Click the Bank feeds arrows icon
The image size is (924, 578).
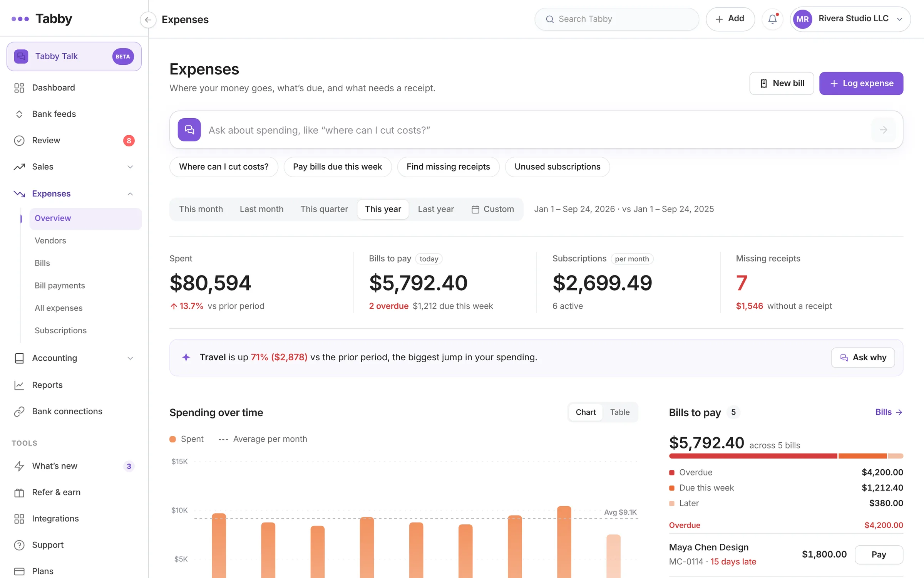[x=19, y=114]
